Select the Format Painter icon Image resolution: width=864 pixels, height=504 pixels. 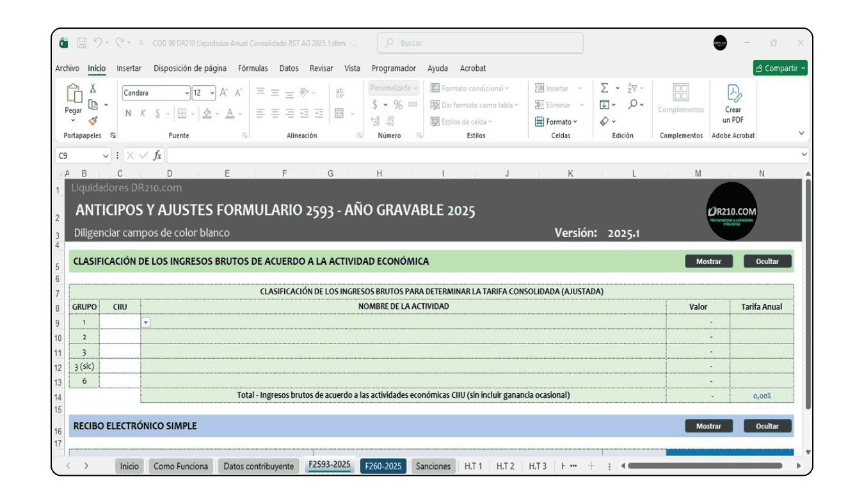tap(93, 121)
